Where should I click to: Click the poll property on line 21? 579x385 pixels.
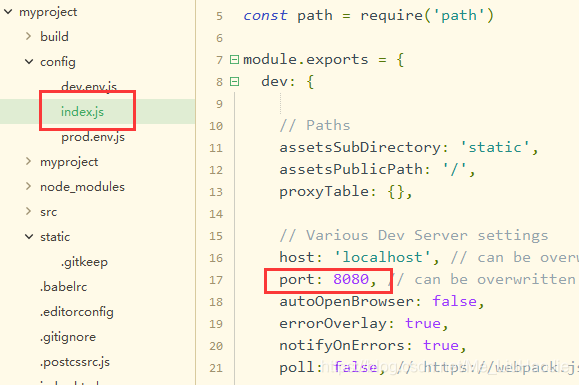[297, 368]
